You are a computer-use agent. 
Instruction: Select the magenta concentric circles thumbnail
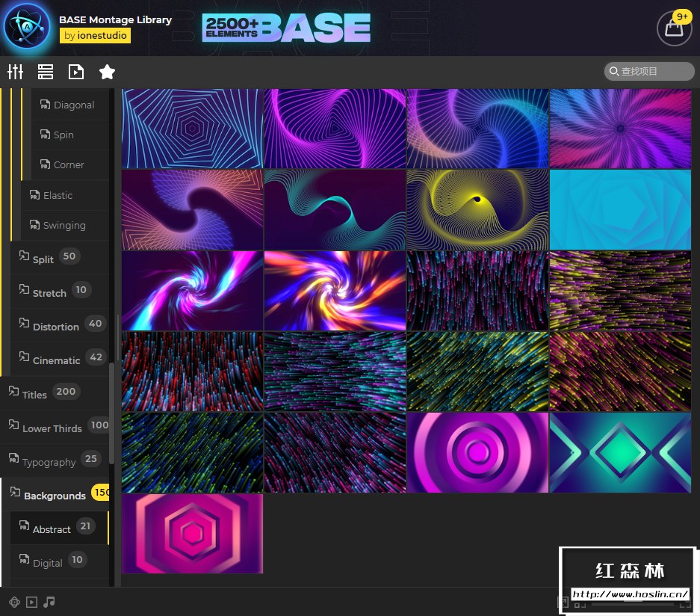click(x=477, y=452)
